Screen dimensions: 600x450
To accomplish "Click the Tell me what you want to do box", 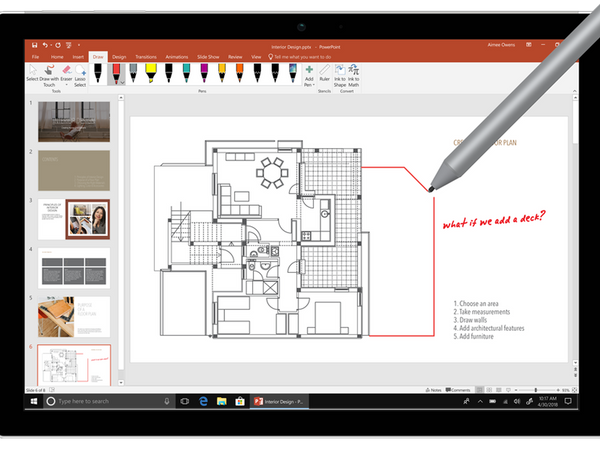I will (x=299, y=57).
